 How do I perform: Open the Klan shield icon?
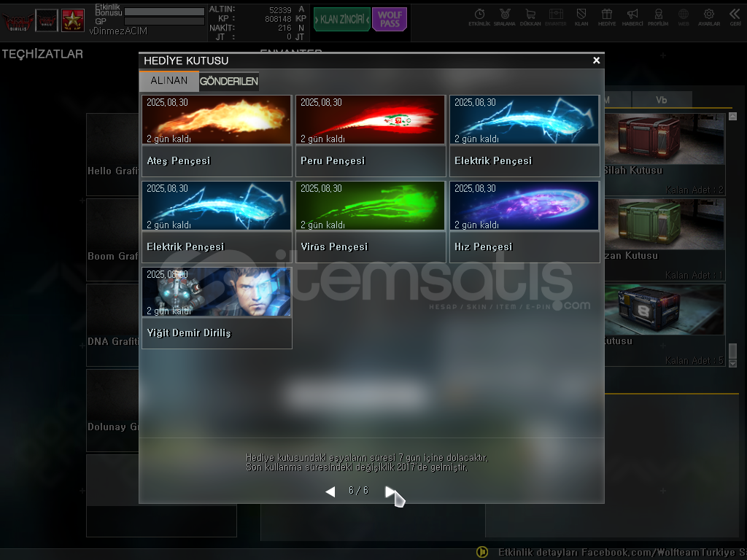point(581,16)
